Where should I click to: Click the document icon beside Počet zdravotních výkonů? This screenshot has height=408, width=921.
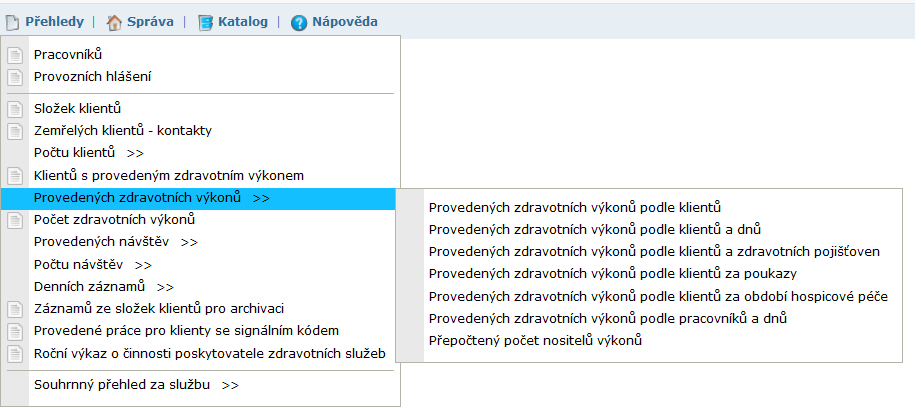[x=15, y=221]
